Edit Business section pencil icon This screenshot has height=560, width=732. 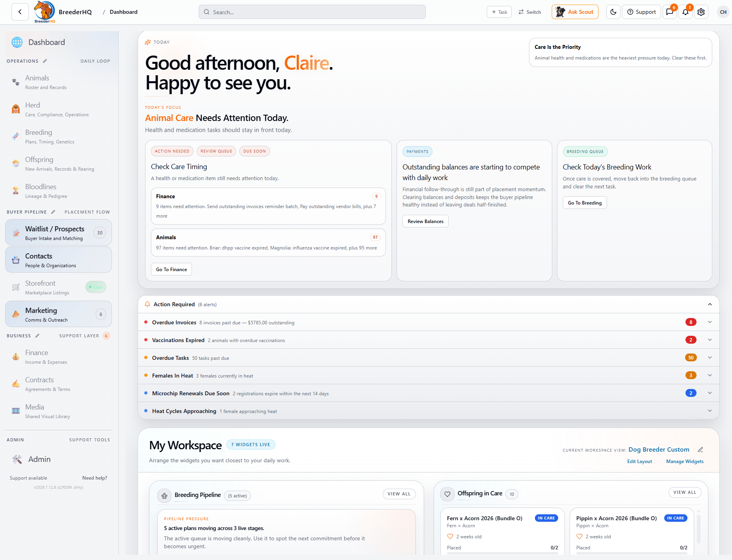click(37, 336)
